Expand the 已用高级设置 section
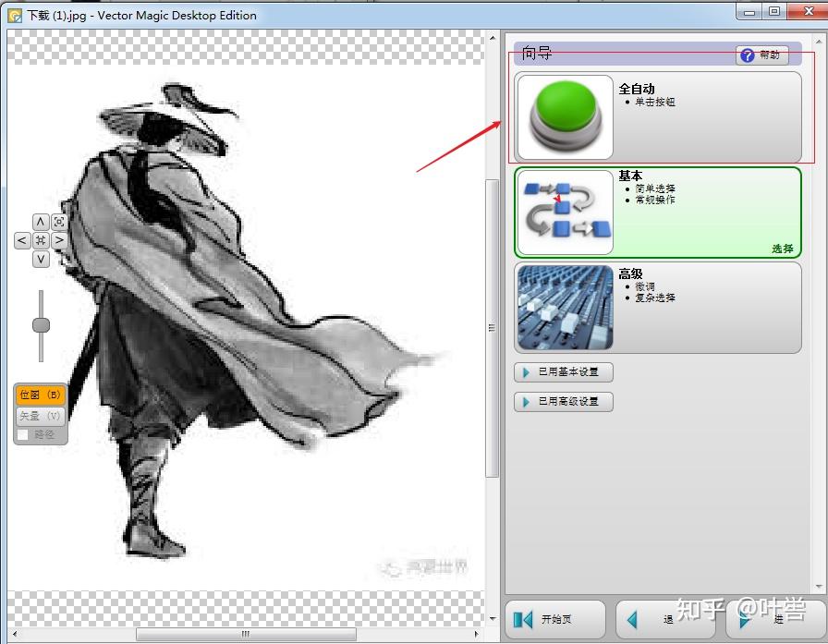The height and width of the screenshot is (644, 828). point(564,401)
